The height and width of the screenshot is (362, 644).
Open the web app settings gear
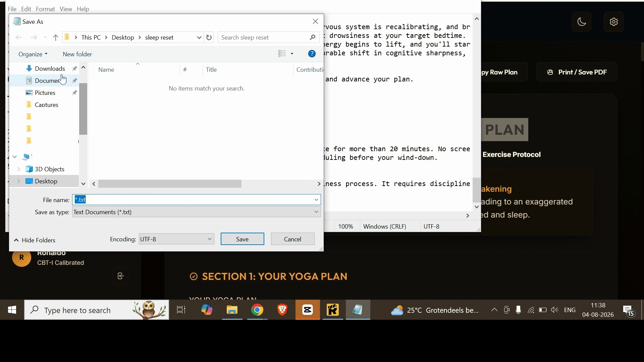tap(613, 22)
